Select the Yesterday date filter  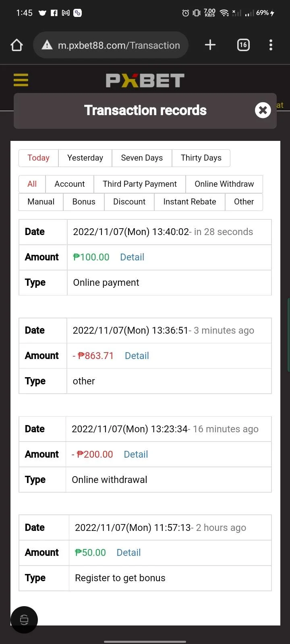pyautogui.click(x=85, y=158)
